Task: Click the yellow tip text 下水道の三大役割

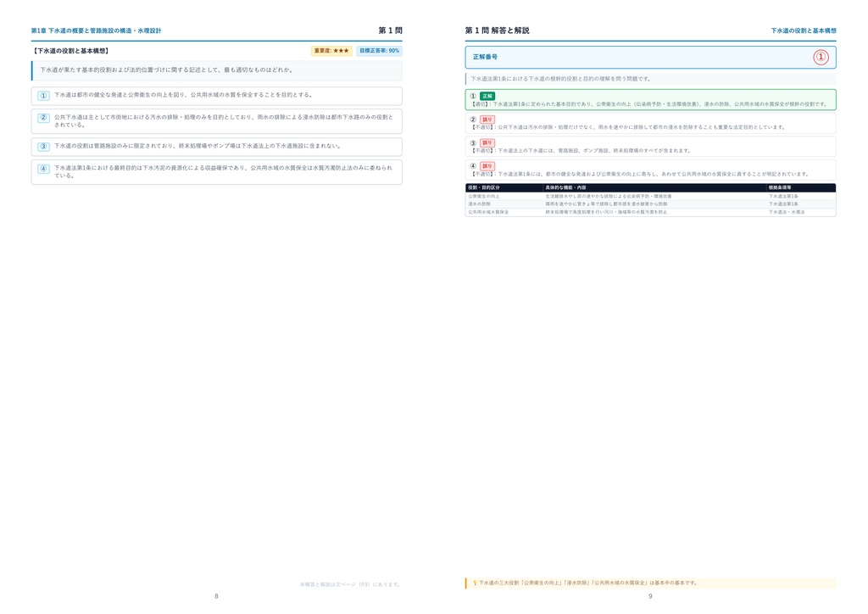Action: 588,583
